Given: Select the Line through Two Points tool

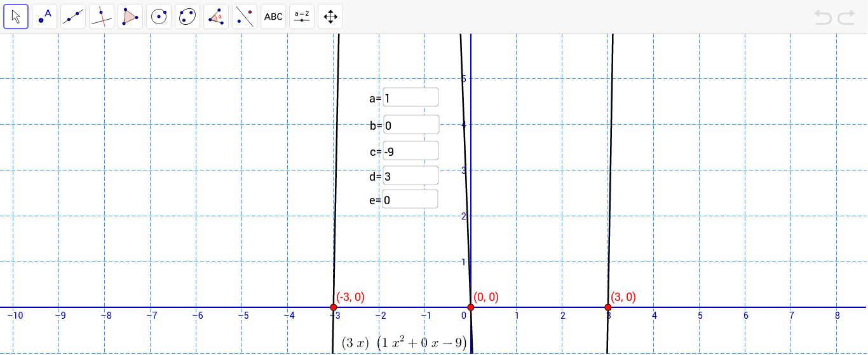Looking at the screenshot, I should (x=73, y=17).
